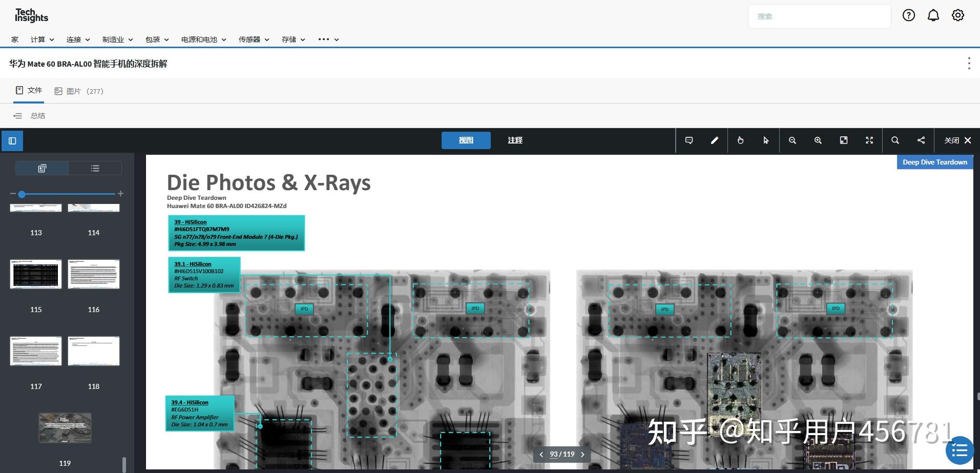Expand the more (•••) navigation menu
This screenshot has width=980, height=473.
(x=328, y=39)
